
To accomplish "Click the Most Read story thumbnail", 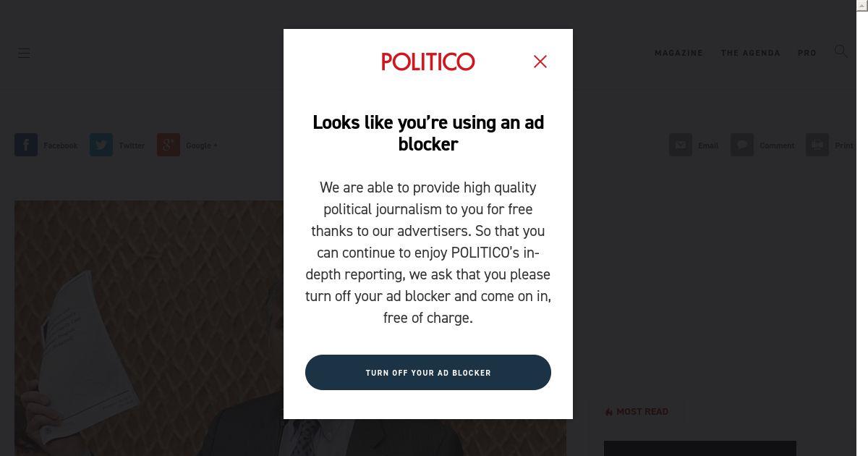I will (700, 449).
